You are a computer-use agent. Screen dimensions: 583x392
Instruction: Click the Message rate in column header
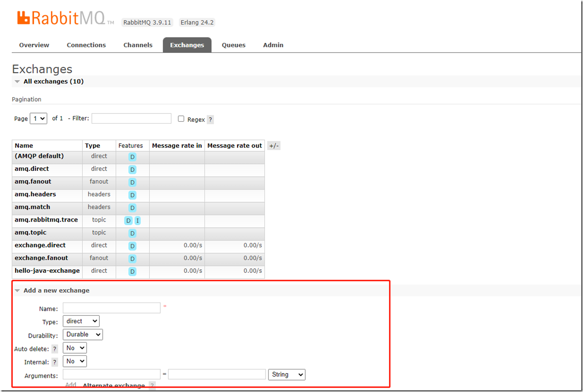[x=177, y=146]
